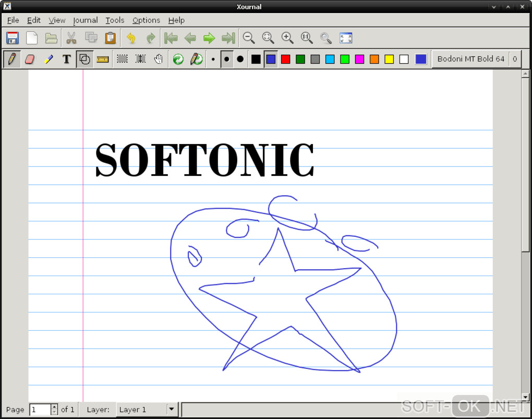Pick the light blue color swatch

[330, 59]
